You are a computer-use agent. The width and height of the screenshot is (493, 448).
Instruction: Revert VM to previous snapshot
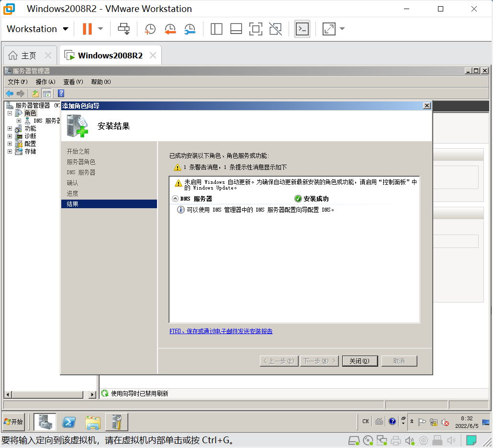(x=170, y=29)
